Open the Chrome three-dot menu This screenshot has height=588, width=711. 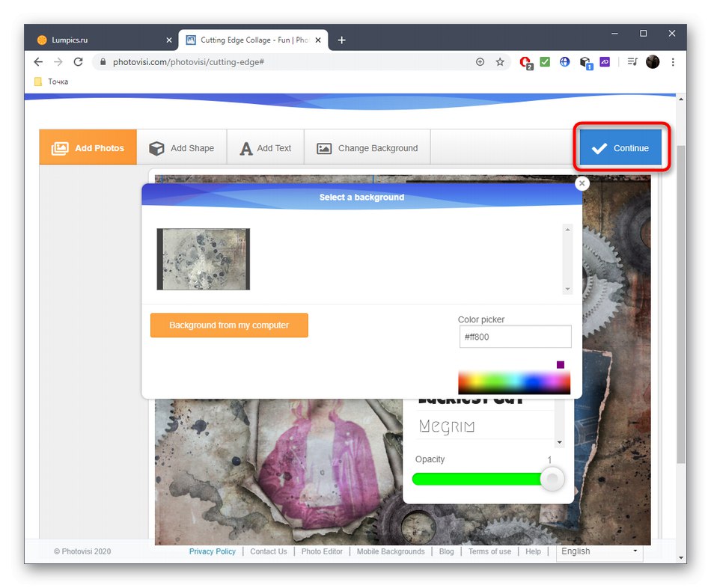coord(673,61)
